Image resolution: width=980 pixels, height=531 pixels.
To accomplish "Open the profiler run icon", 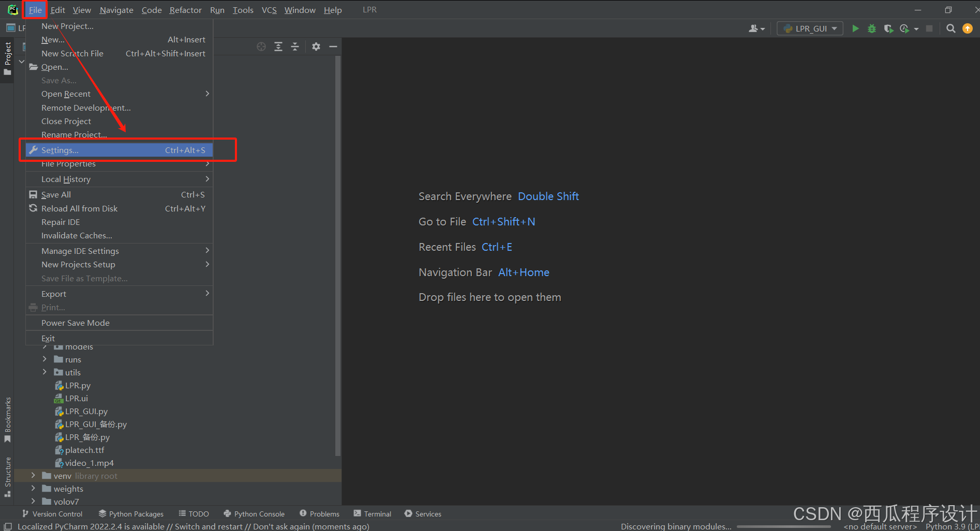I will point(904,28).
